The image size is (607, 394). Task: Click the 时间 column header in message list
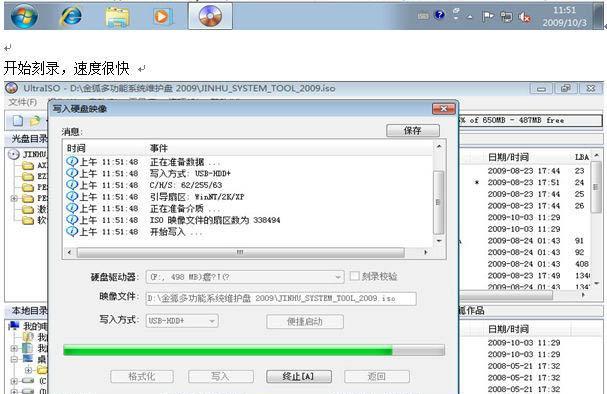[x=76, y=148]
